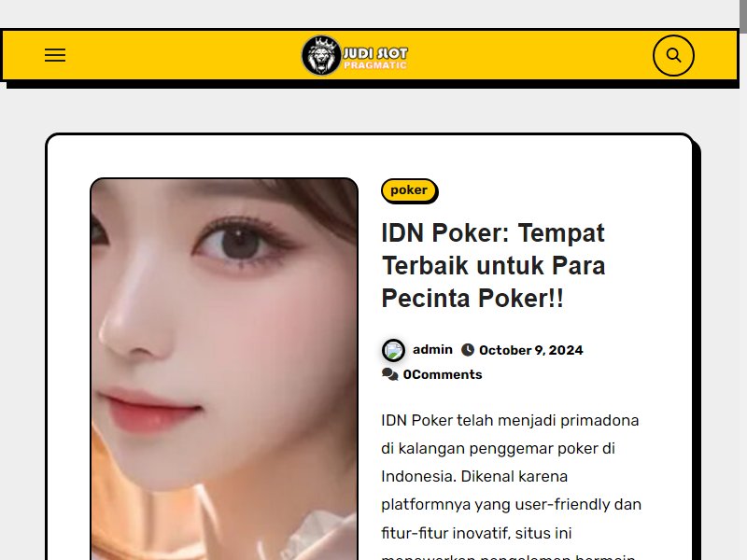The width and height of the screenshot is (747, 560).
Task: Select the yellow poker category tag
Action: [409, 190]
